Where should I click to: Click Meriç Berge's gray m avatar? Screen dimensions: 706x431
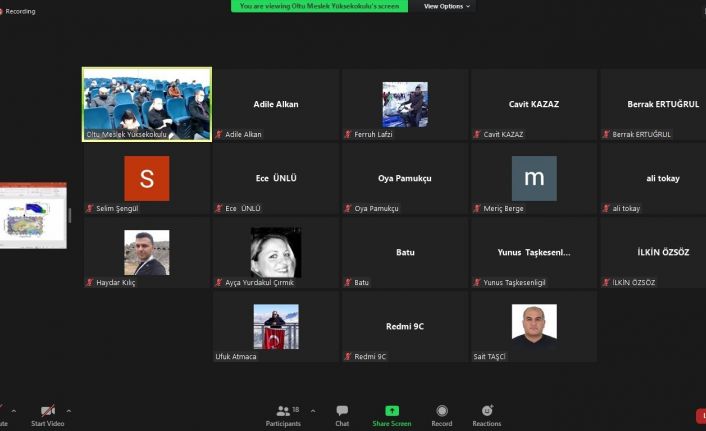pyautogui.click(x=534, y=179)
